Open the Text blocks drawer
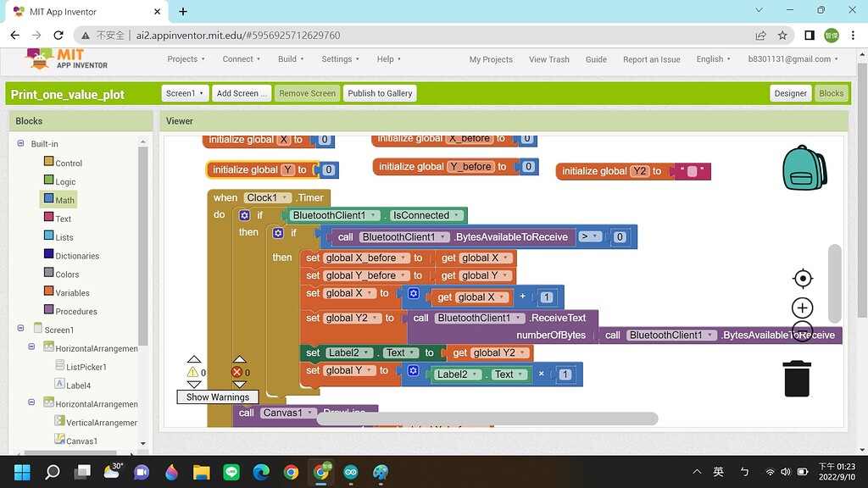 tap(64, 217)
